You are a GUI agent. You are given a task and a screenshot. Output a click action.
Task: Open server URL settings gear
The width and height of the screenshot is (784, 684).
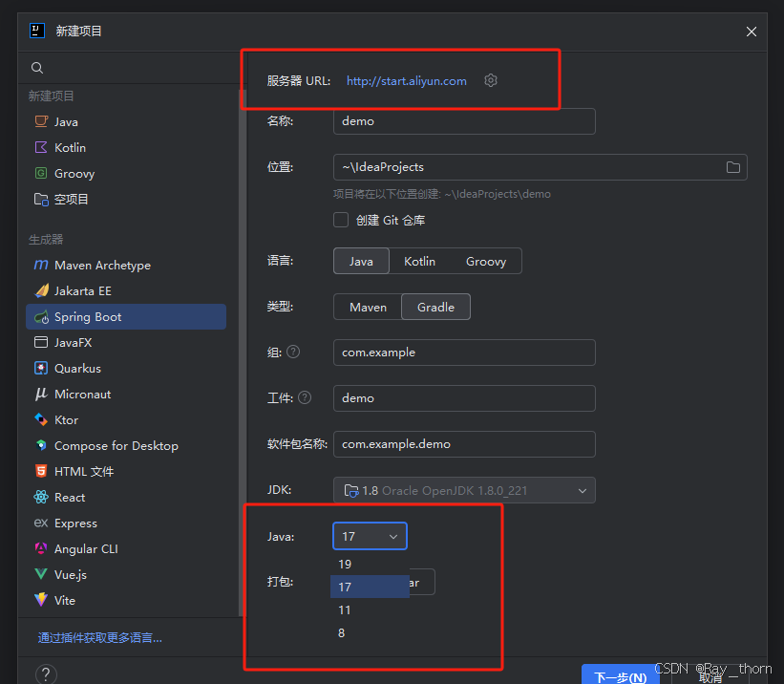point(491,80)
